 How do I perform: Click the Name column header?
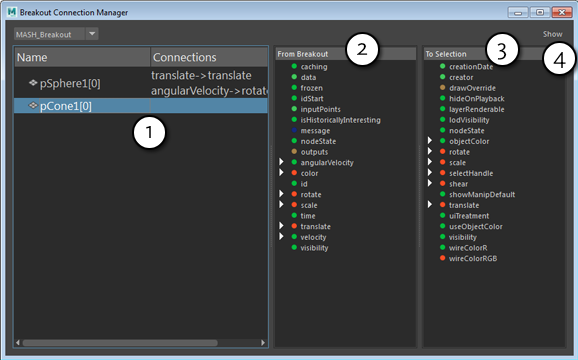[82, 57]
